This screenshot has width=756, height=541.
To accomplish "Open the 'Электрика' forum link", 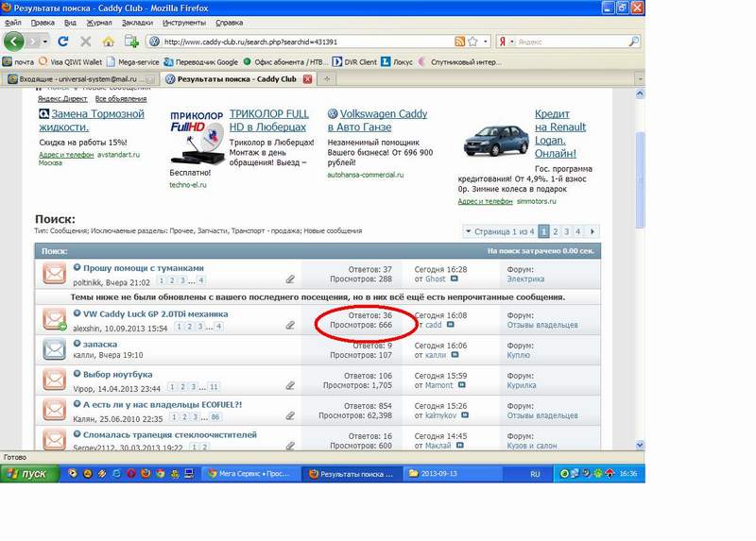I will [x=525, y=279].
